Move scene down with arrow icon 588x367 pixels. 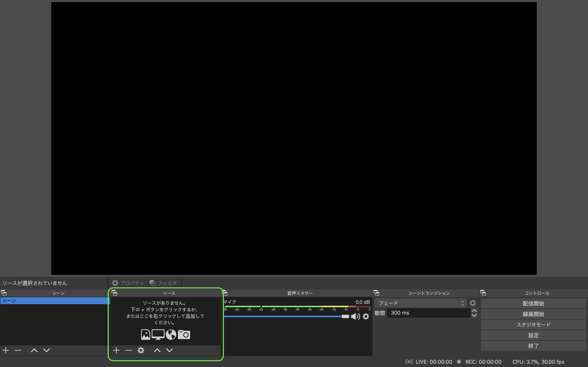46,350
